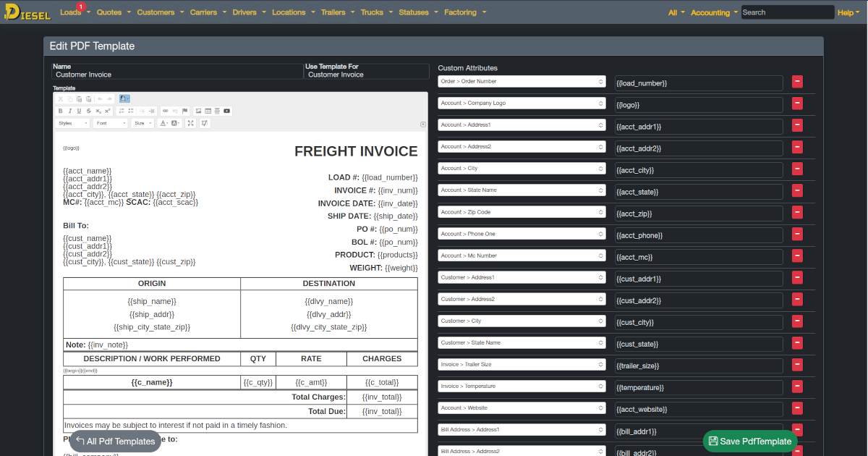Click the Insert Link icon
Screen dimensions: 868x456
[x=166, y=111]
